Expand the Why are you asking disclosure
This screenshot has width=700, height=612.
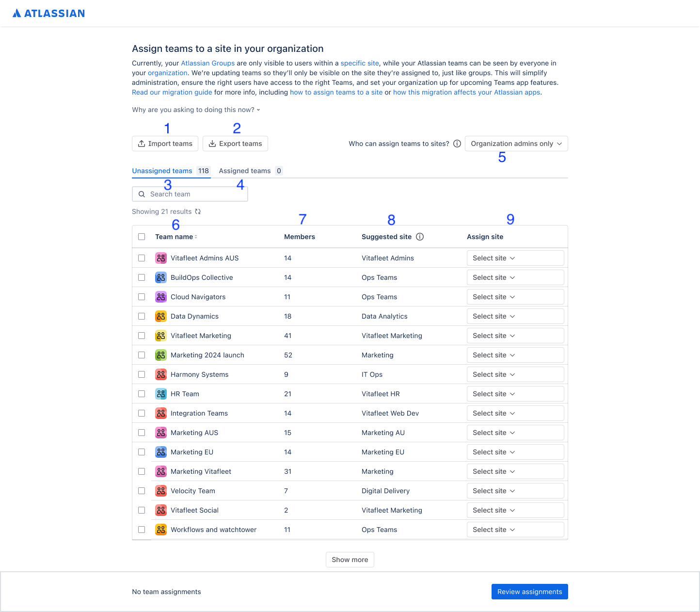pos(196,110)
